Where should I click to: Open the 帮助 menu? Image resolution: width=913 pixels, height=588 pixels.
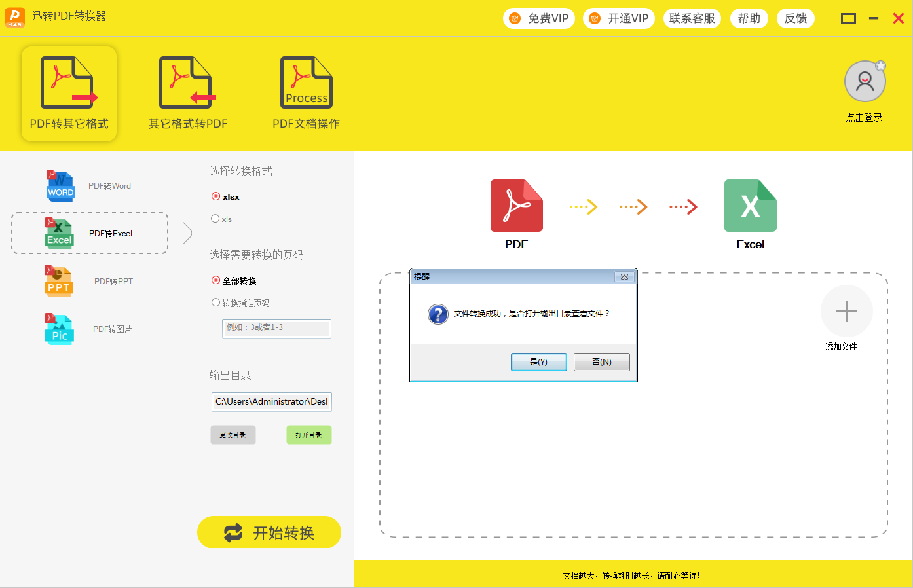[749, 18]
